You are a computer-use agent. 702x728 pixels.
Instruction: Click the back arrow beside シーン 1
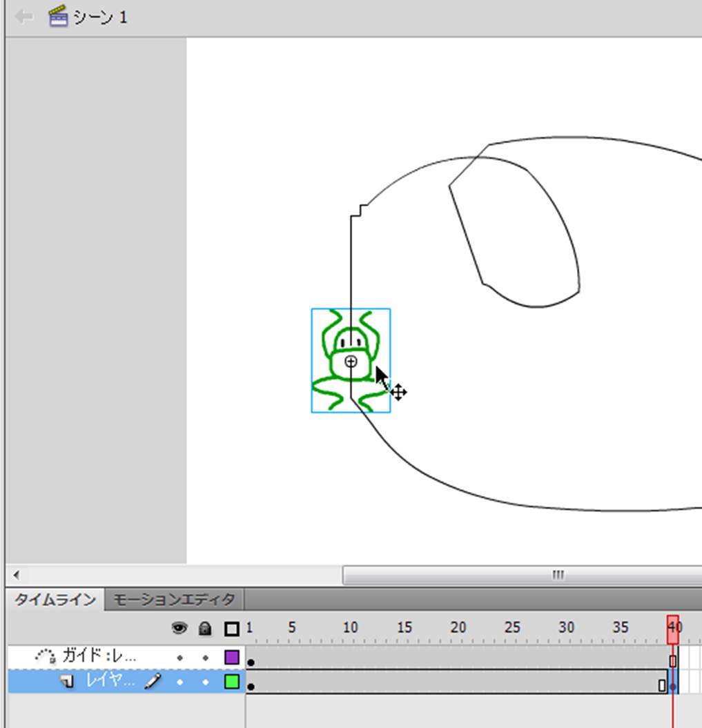point(24,17)
